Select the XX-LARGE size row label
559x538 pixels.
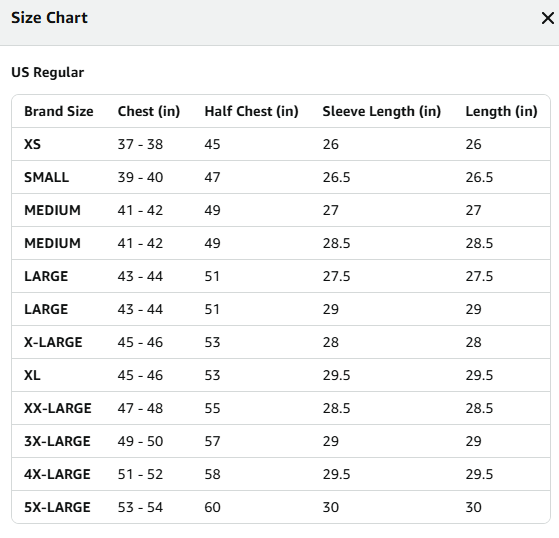(58, 408)
